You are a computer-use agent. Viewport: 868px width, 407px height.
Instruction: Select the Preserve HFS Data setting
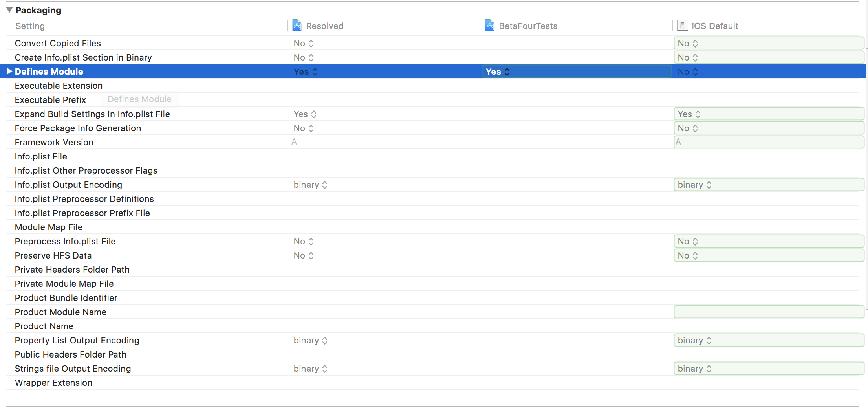[x=53, y=255]
